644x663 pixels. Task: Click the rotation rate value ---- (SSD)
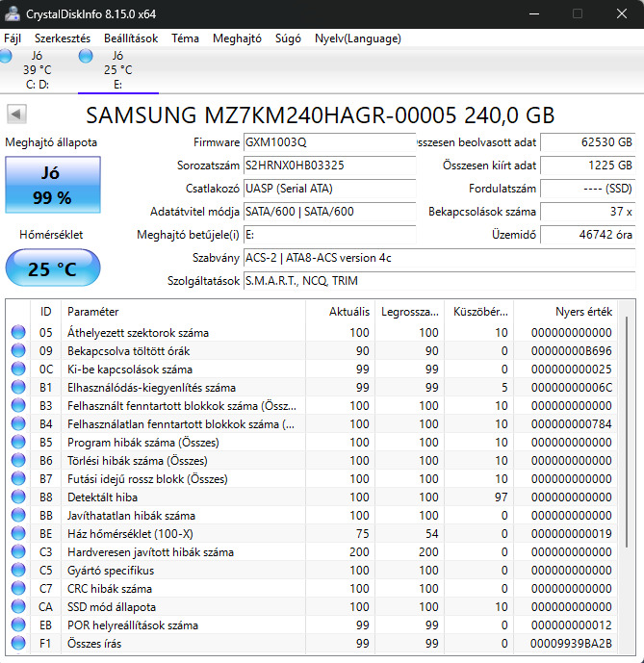point(588,189)
